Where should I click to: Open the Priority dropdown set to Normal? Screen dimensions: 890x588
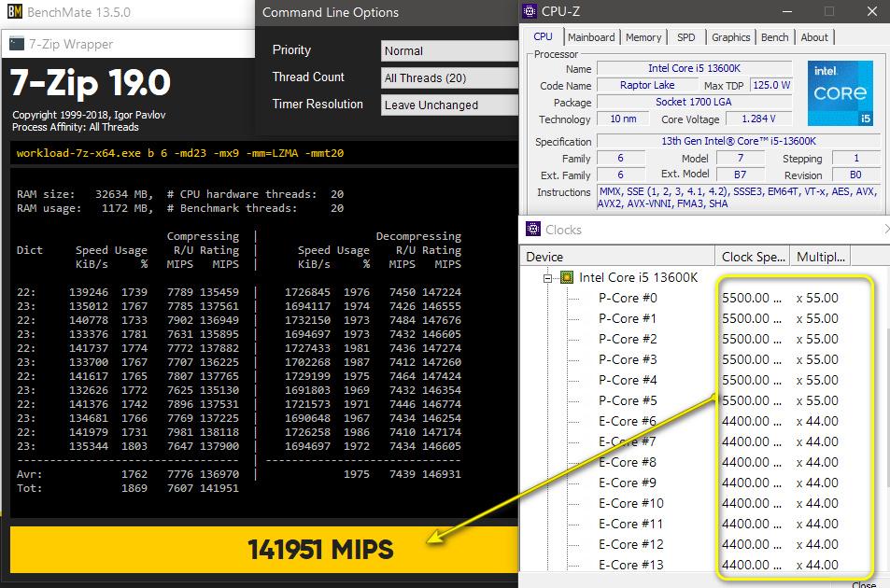coord(450,50)
